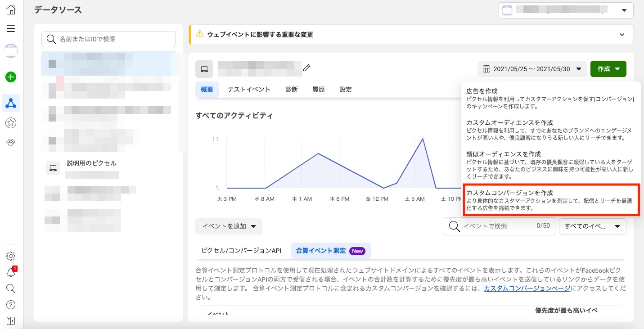Open the business account dropdown at top right
Image resolution: width=644 pixels, height=329 pixels.
click(x=566, y=10)
